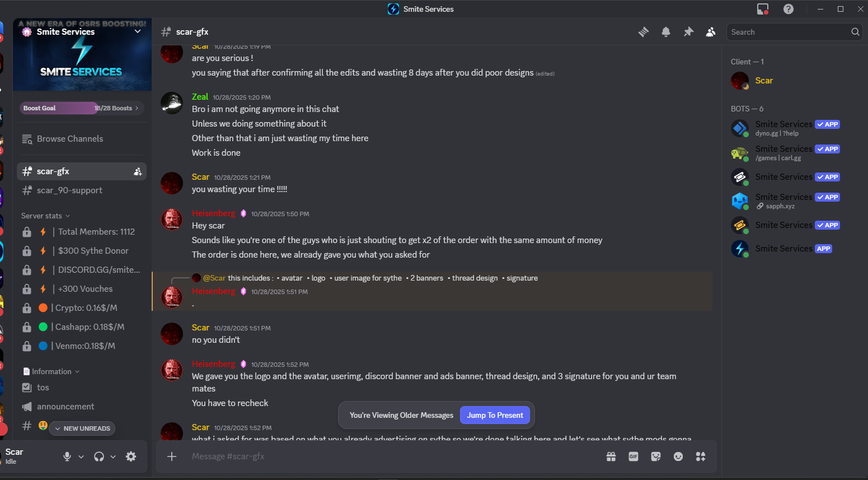Viewport: 868px width, 480px height.
Task: Open the GIF picker
Action: pos(634,456)
